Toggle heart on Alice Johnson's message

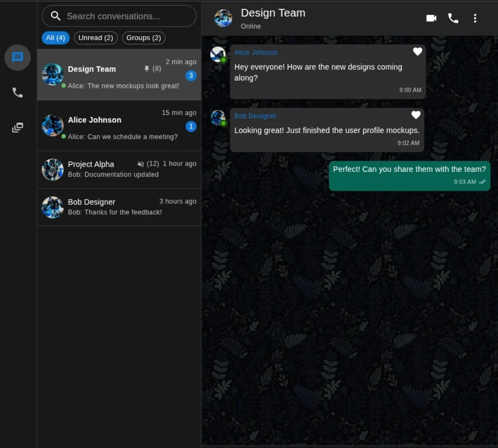(417, 52)
